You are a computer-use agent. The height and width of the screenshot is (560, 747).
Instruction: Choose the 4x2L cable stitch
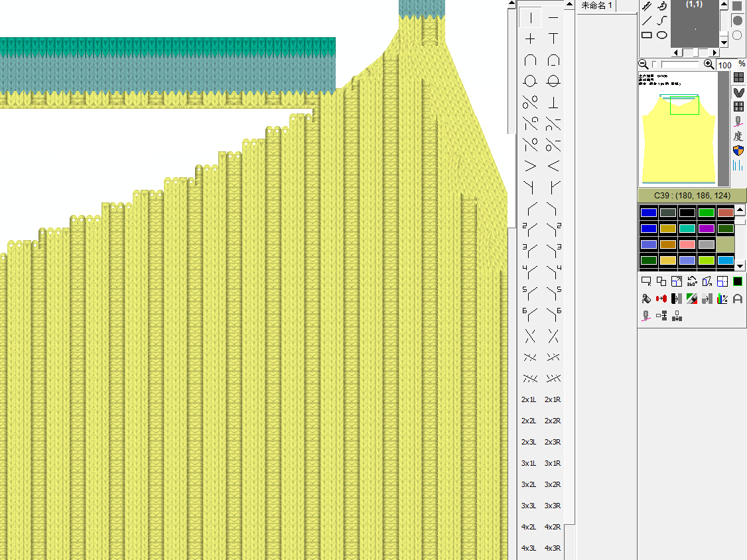[529, 527]
